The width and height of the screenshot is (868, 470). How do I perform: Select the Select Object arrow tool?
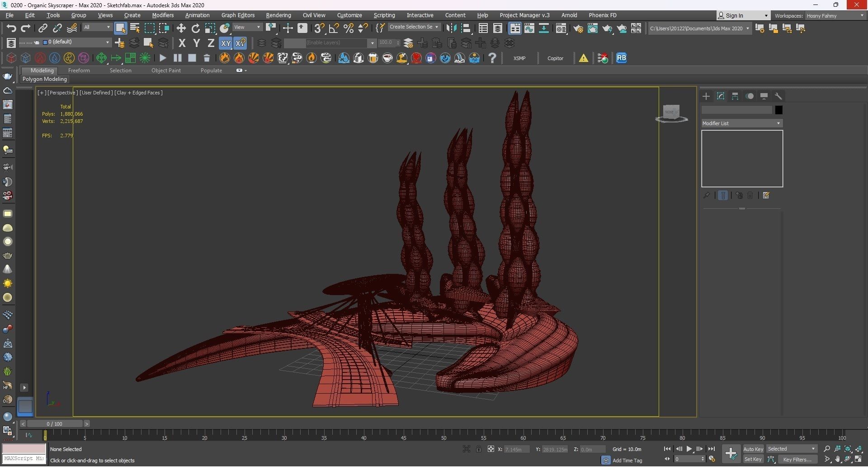coord(120,28)
